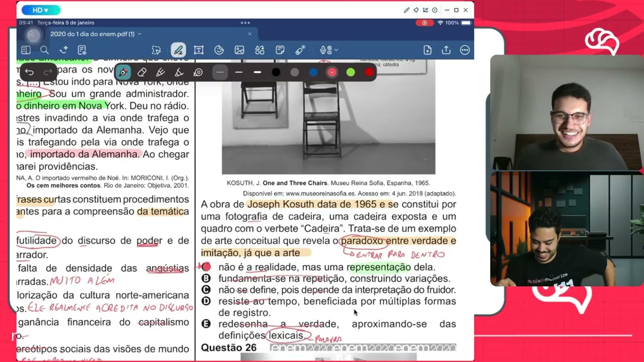Select the lasso selection tool
The width and height of the screenshot is (644, 362).
[156, 50]
